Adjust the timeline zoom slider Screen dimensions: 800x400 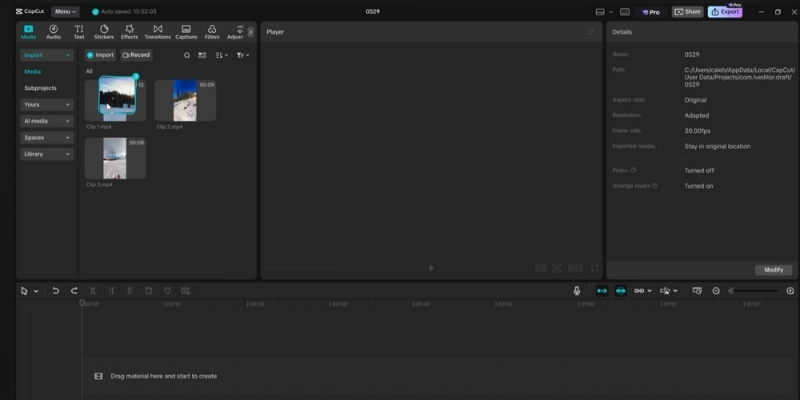(x=755, y=290)
